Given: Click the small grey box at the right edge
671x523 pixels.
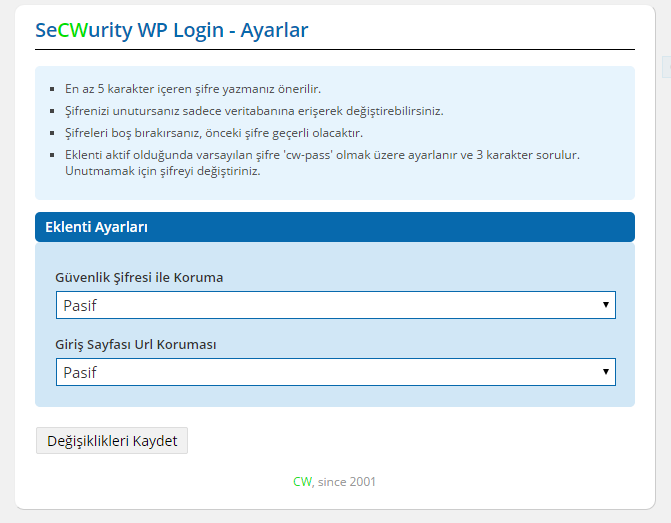Looking at the screenshot, I should coord(666,66).
